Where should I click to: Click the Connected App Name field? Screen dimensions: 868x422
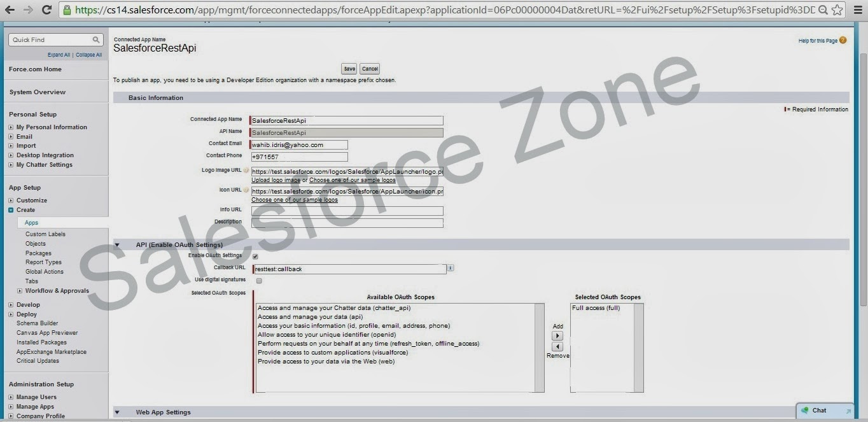click(347, 120)
